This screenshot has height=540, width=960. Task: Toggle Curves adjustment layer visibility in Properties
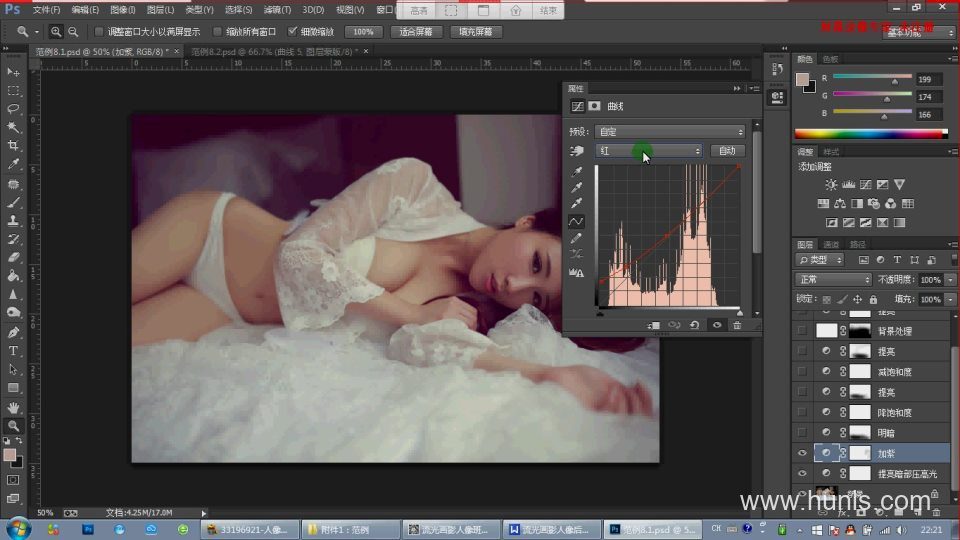coord(717,325)
